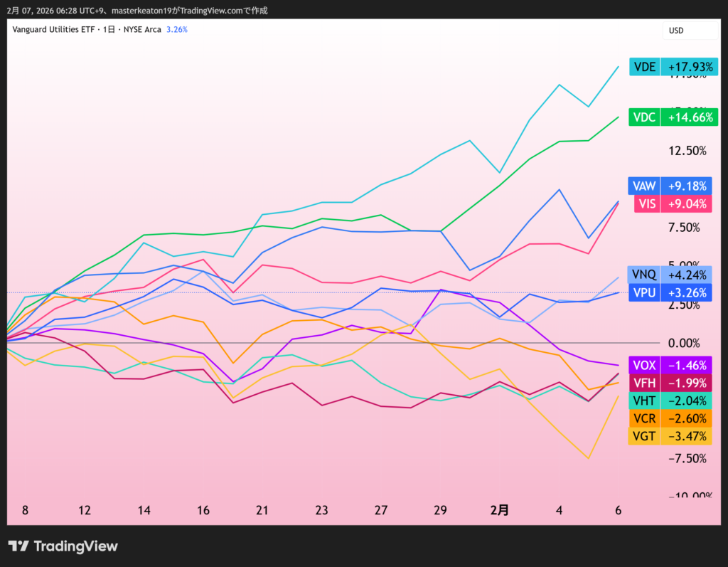This screenshot has width=728, height=567.
Task: Select the VDE series label
Action: (645, 67)
